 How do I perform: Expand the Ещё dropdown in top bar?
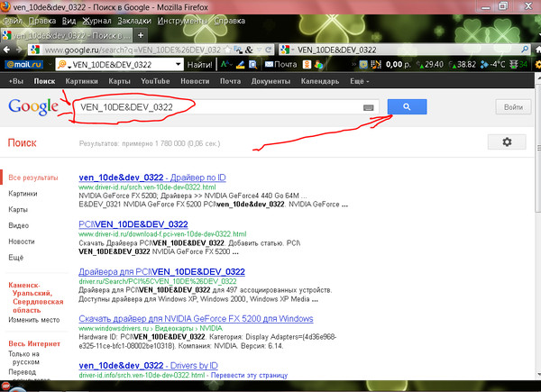pos(359,81)
